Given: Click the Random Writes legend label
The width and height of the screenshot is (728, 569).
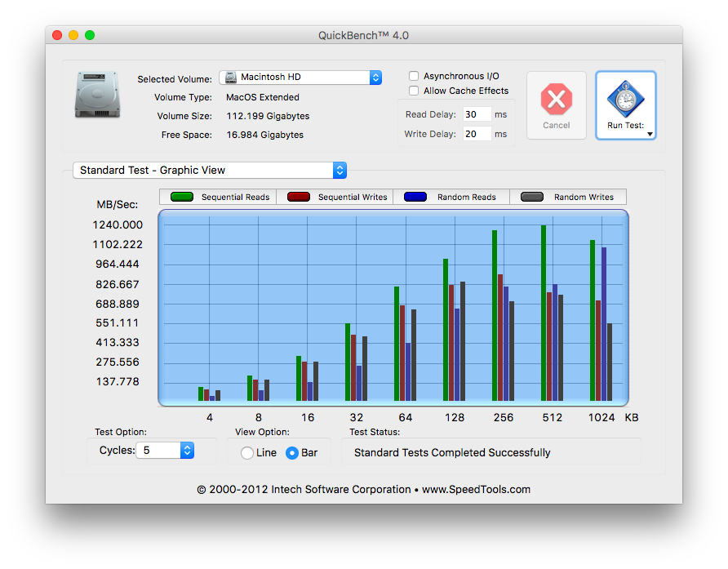Looking at the screenshot, I should [584, 197].
